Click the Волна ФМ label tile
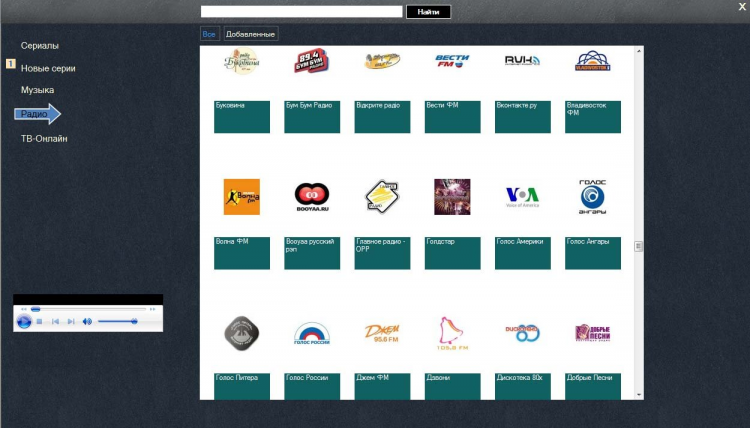Viewport: 750px width, 428px height. pos(242,253)
